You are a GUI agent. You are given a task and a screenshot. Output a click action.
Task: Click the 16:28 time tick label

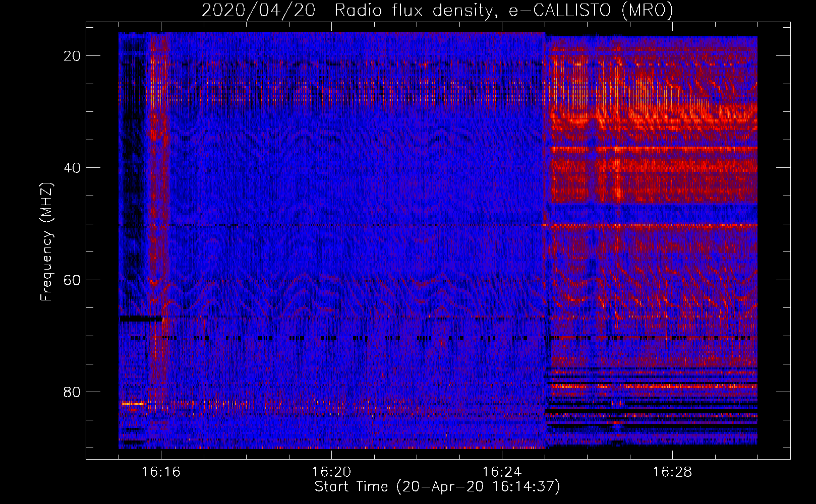click(672, 472)
